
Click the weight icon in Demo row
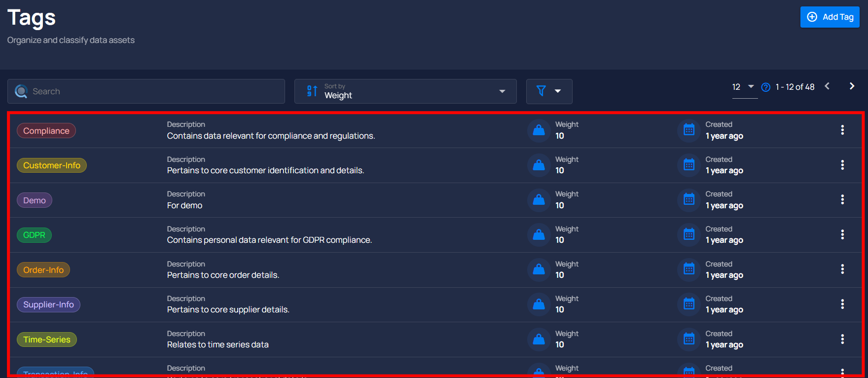click(539, 200)
